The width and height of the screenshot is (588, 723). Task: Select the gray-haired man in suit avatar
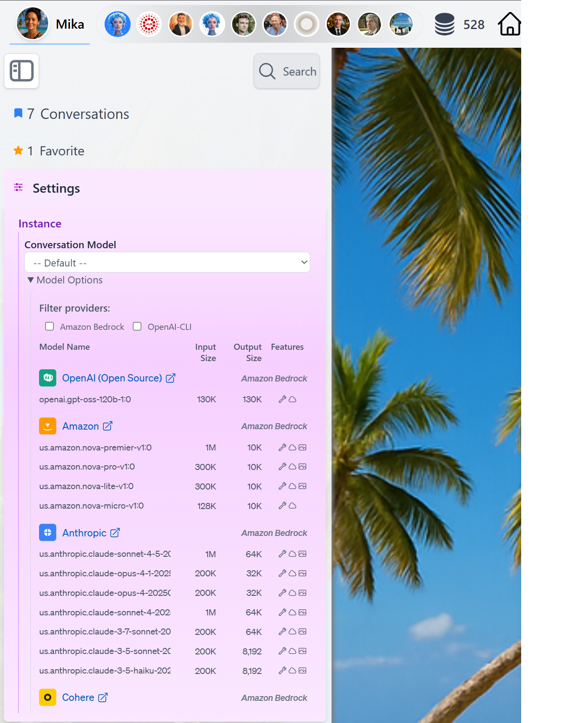click(x=369, y=24)
